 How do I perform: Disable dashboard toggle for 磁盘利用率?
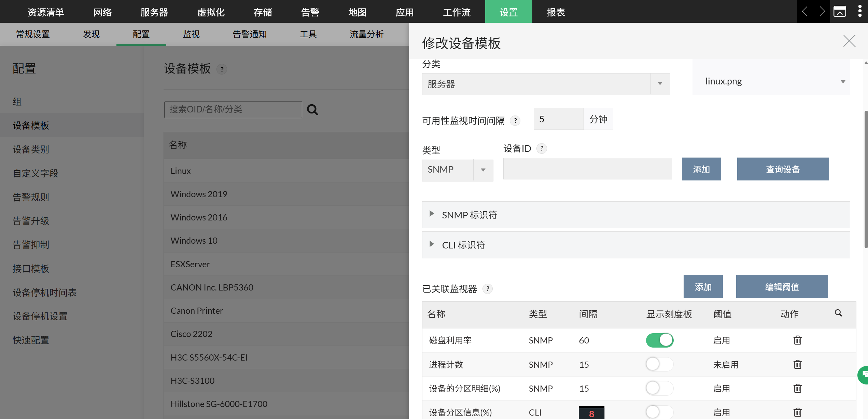659,340
